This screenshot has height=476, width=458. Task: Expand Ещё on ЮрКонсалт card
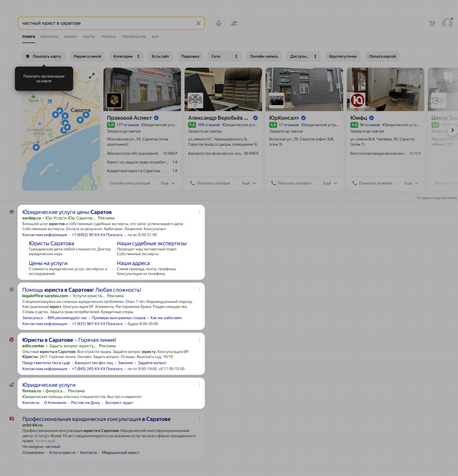pyautogui.click(x=330, y=183)
